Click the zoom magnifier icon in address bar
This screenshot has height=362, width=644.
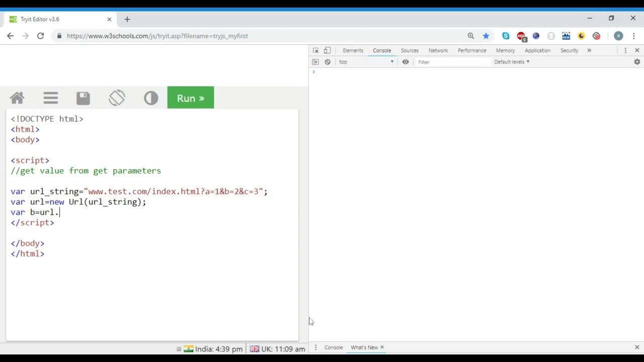(x=471, y=36)
